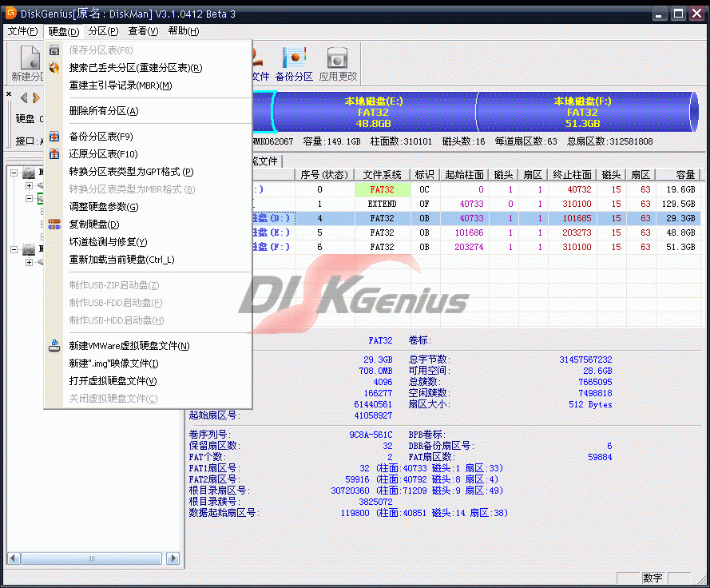Click the total bytes value 31457567232
The height and width of the screenshot is (588, 710).
pyautogui.click(x=585, y=360)
